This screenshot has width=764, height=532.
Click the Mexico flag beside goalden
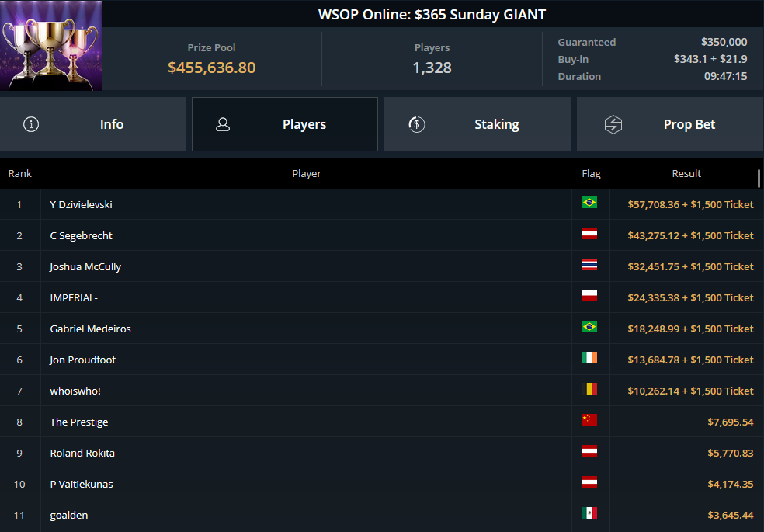(x=589, y=513)
